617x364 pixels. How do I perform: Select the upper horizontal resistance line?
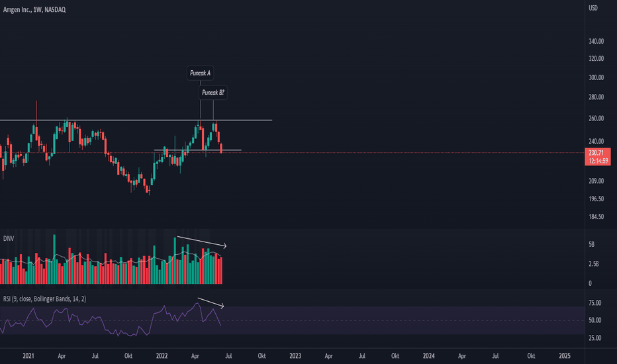136,120
